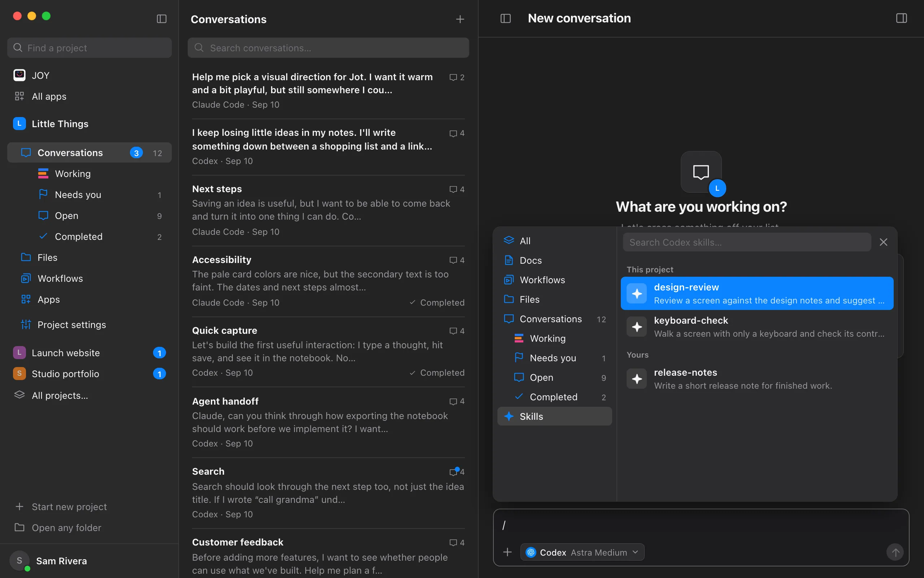Toggle the left sidebar panel icon

pyautogui.click(x=161, y=19)
